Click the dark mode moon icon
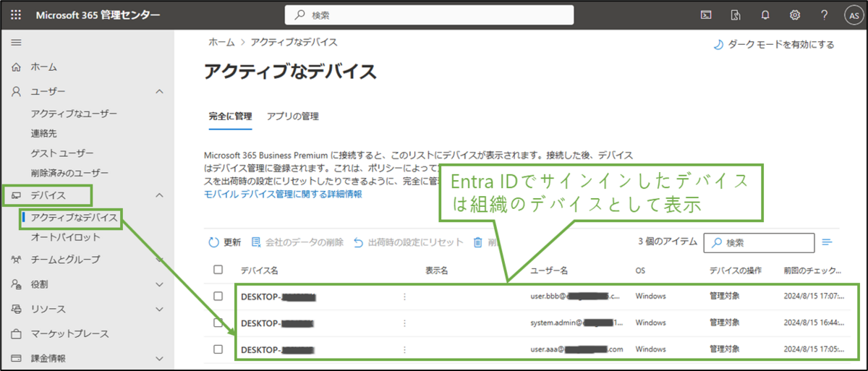The width and height of the screenshot is (868, 371). tap(718, 44)
